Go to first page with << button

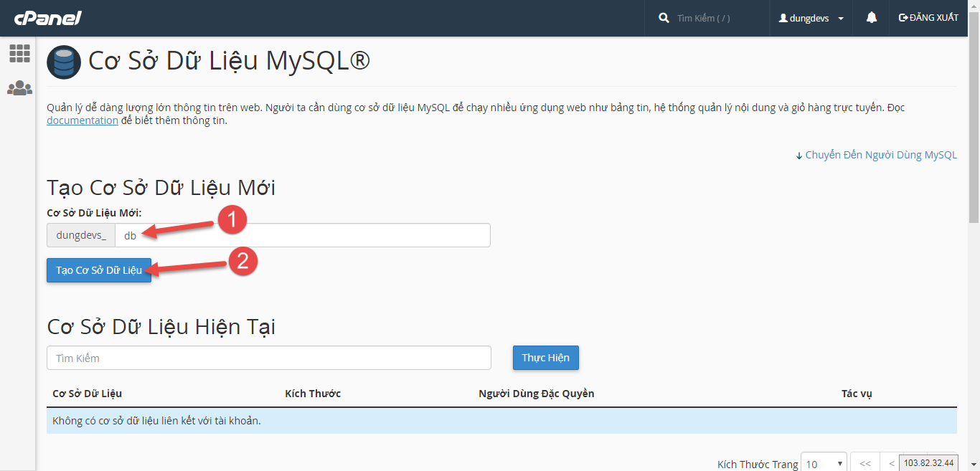pyautogui.click(x=865, y=464)
